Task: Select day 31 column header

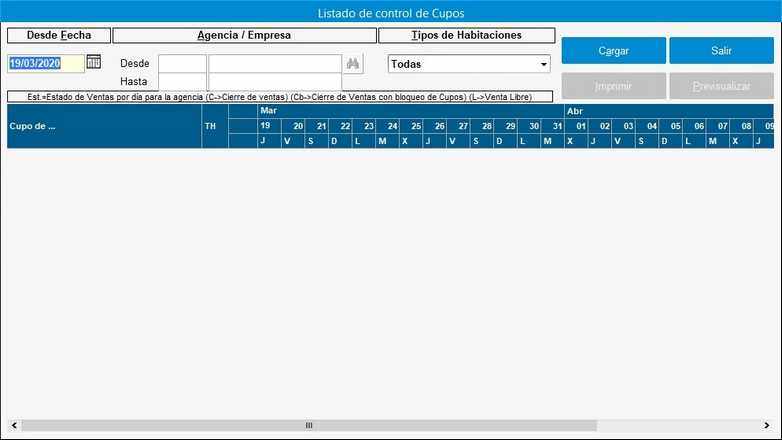Action: point(553,126)
